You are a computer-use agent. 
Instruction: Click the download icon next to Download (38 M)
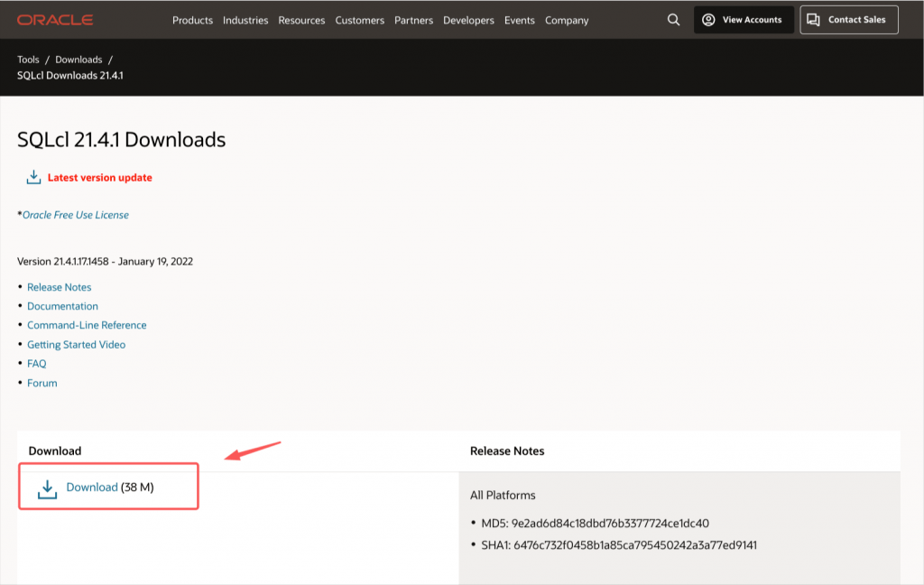coord(47,489)
